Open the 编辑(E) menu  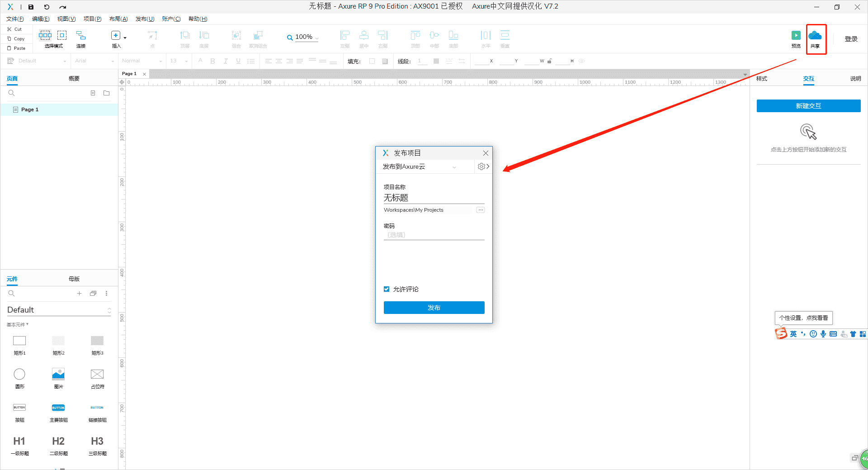click(41, 19)
